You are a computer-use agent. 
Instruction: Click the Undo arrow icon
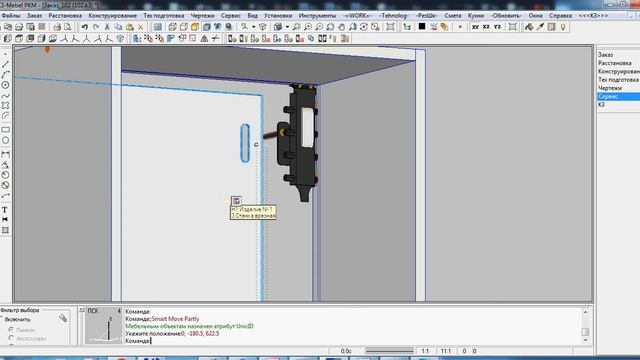[x=84, y=27]
